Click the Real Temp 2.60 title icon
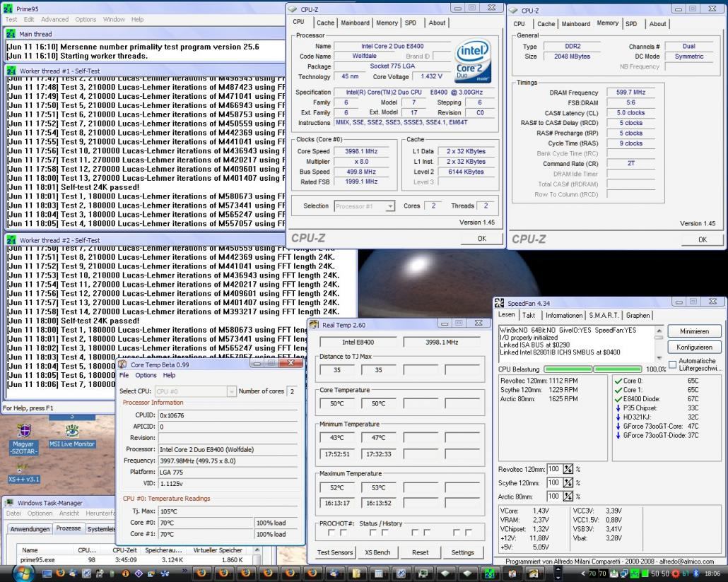The width and height of the screenshot is (728, 582). pos(315,325)
